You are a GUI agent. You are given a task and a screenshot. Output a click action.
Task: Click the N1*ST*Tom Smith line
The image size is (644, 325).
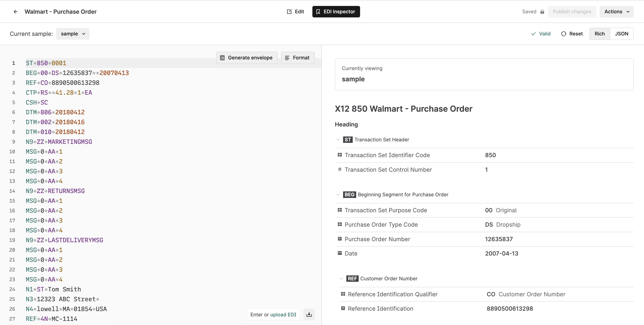(x=53, y=289)
